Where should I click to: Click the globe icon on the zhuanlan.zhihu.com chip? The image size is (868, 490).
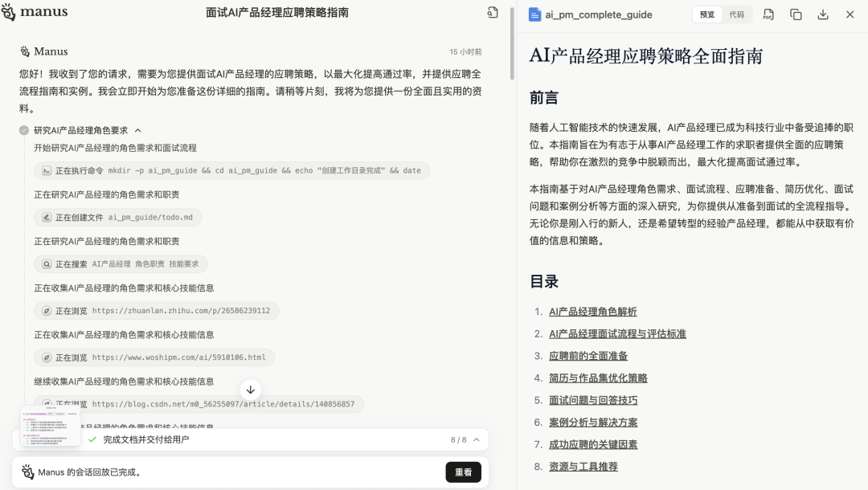[47, 310]
